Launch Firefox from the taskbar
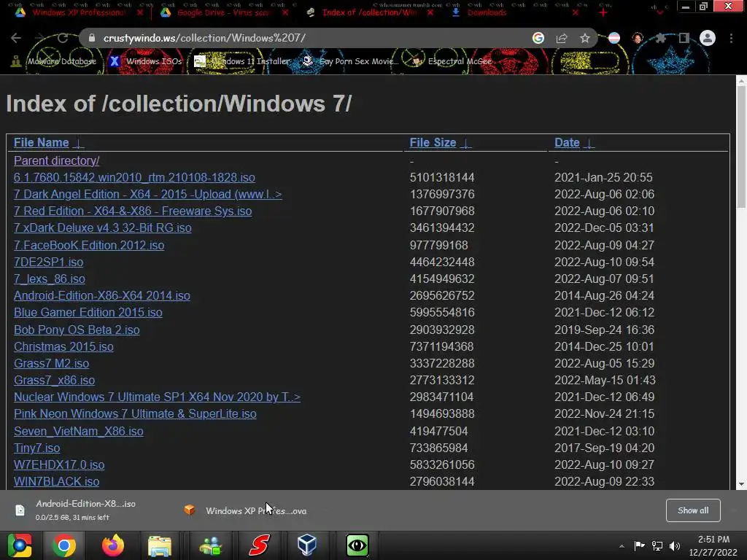The image size is (747, 560). point(113,545)
